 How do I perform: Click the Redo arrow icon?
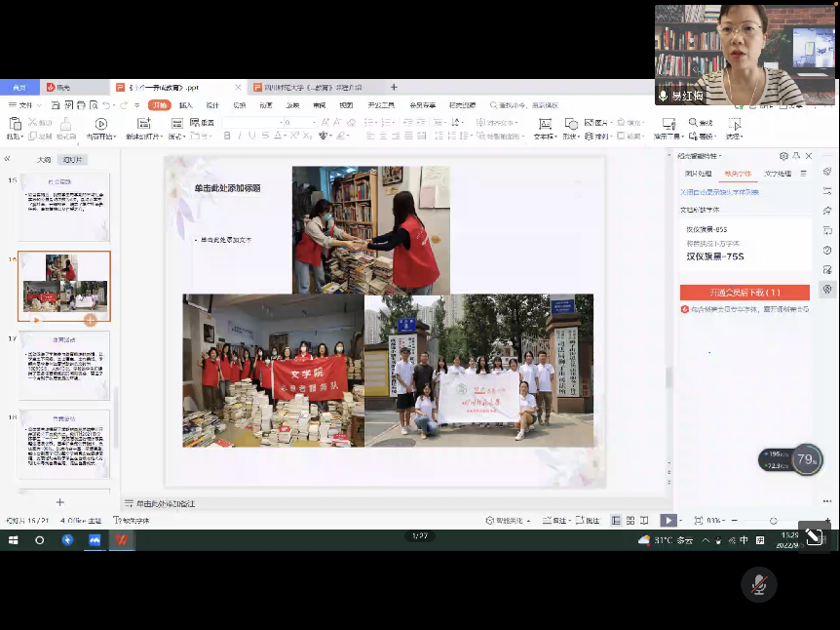click(x=124, y=105)
